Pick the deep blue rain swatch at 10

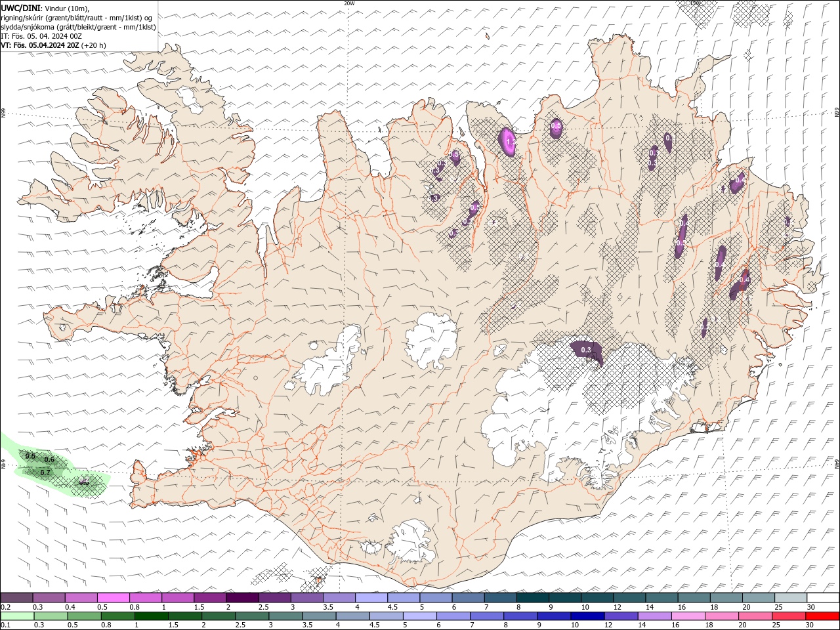click(587, 616)
